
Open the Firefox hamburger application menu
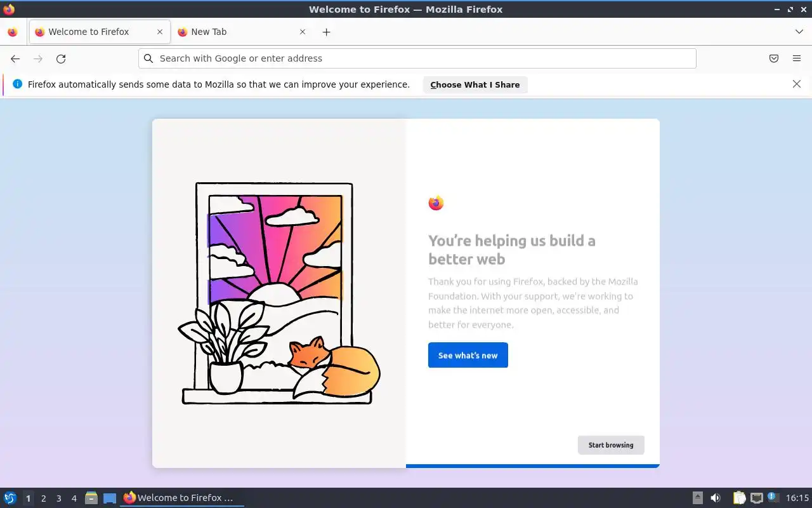(x=797, y=58)
